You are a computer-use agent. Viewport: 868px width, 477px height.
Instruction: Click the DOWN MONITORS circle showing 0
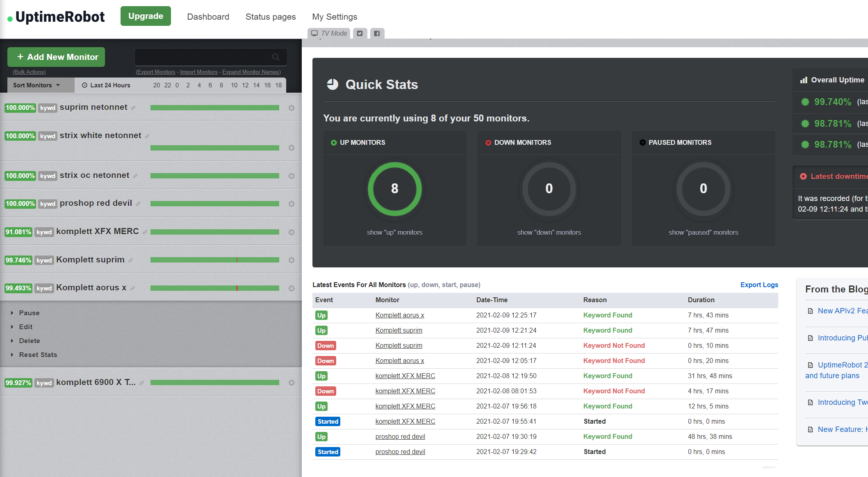coord(549,189)
